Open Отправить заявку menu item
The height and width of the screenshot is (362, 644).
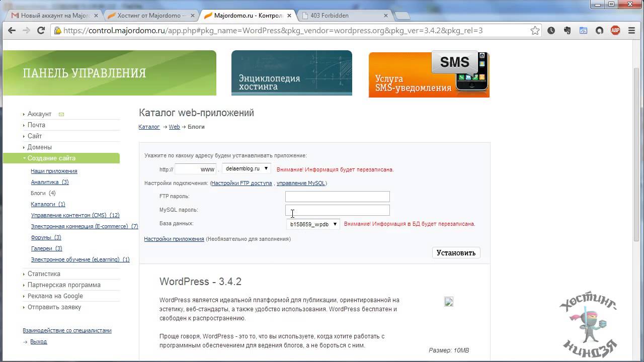click(x=54, y=307)
